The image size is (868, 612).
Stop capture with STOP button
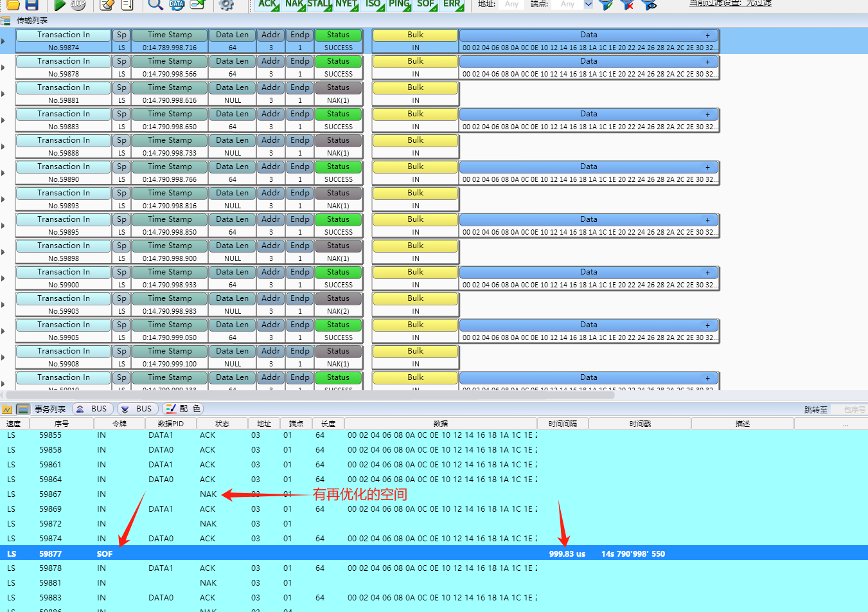(78, 4)
